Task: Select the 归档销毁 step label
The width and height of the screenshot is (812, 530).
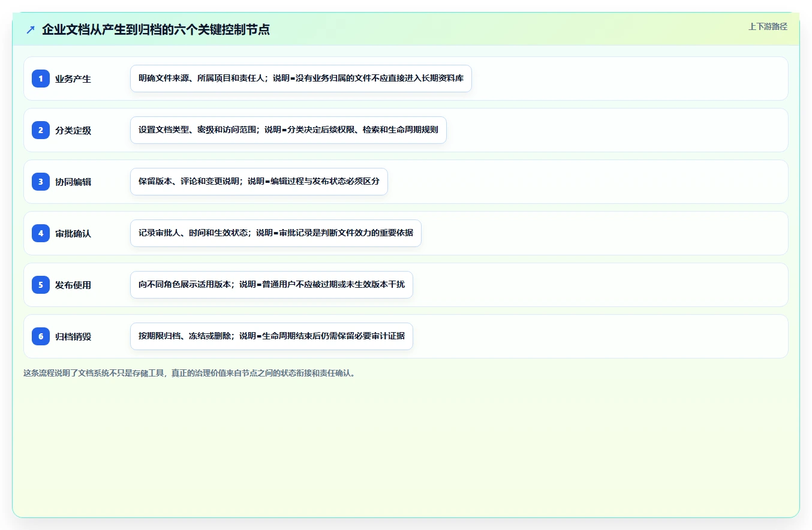Action: point(73,336)
